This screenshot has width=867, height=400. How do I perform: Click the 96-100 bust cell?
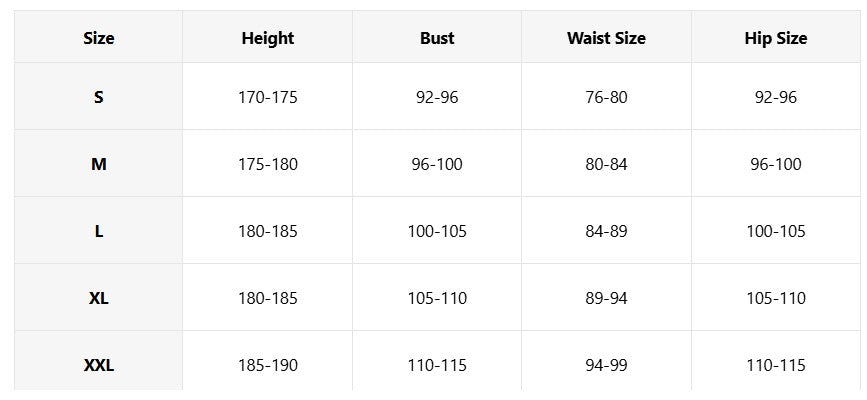[437, 164]
